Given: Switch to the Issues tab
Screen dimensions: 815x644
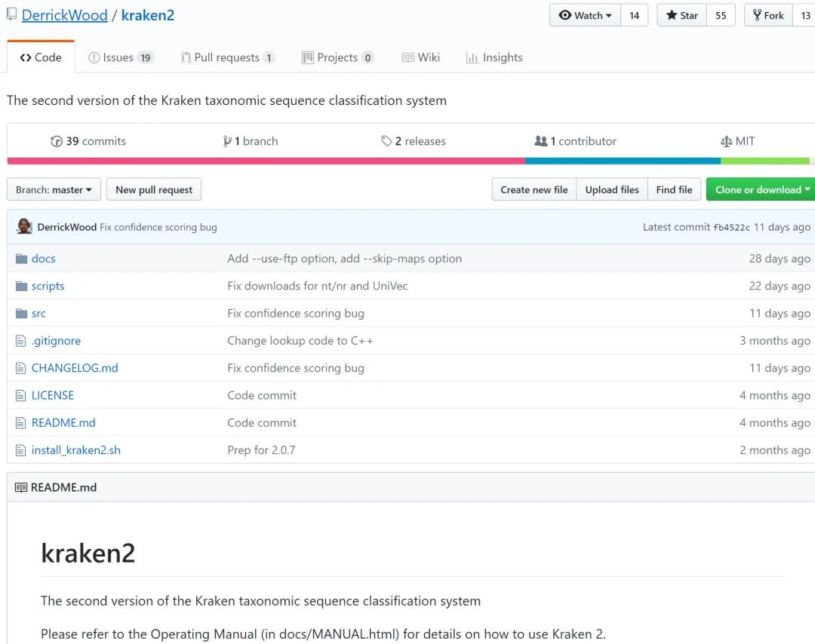Looking at the screenshot, I should 121,57.
